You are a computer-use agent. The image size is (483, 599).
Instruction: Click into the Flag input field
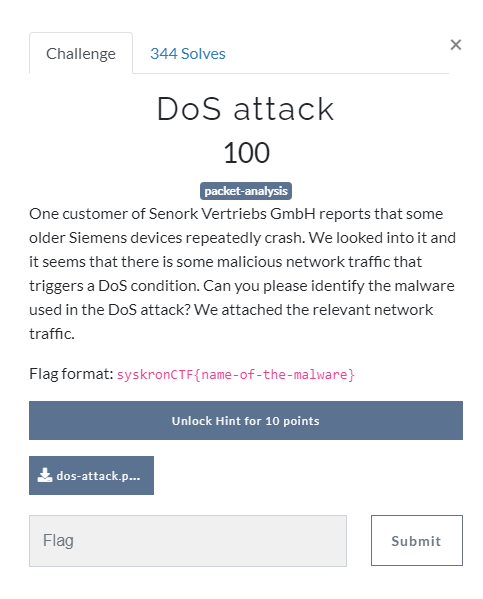pyautogui.click(x=188, y=541)
